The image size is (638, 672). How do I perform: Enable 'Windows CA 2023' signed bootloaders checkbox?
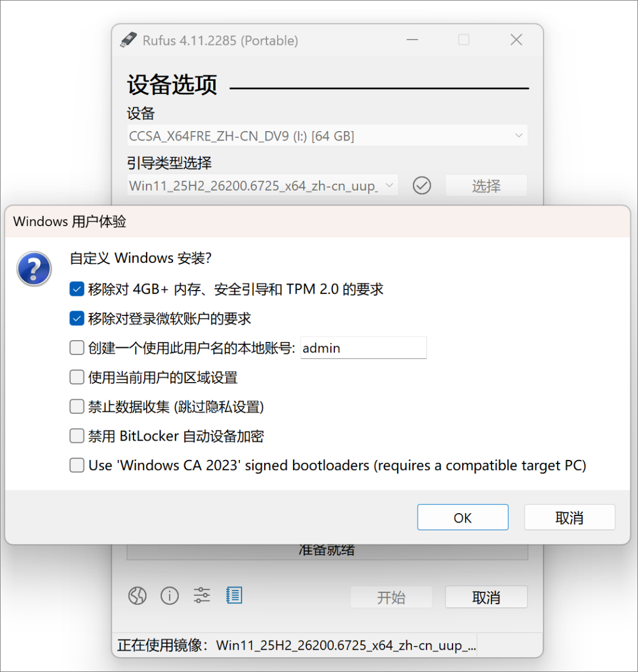pyautogui.click(x=77, y=465)
